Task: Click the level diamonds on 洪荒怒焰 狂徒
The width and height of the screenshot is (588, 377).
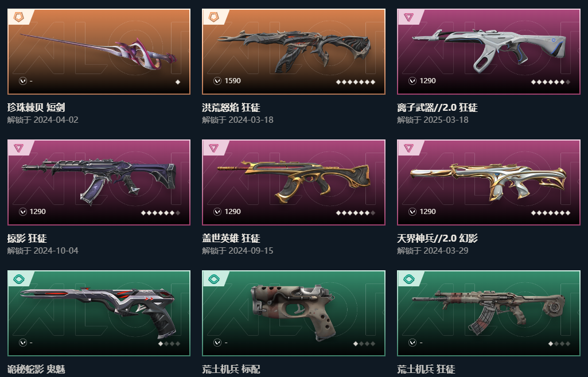Action: point(356,82)
